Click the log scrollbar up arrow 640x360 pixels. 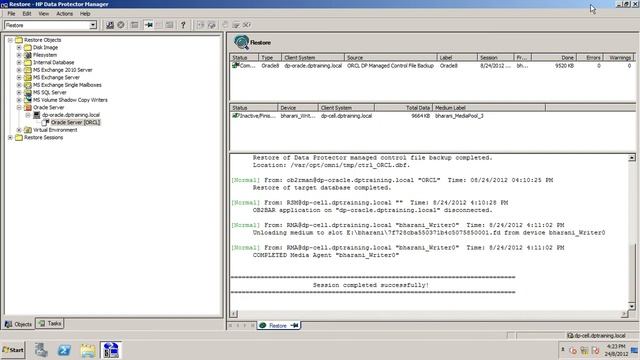tap(631, 158)
